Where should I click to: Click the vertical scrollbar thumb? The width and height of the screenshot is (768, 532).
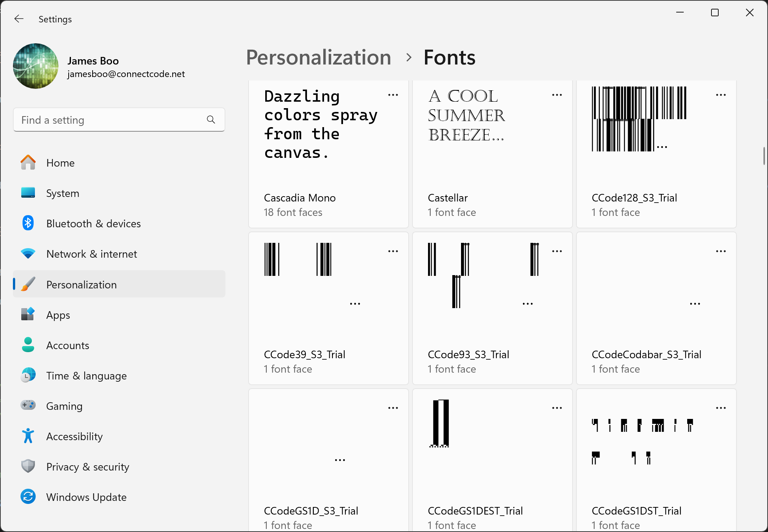pyautogui.click(x=764, y=156)
